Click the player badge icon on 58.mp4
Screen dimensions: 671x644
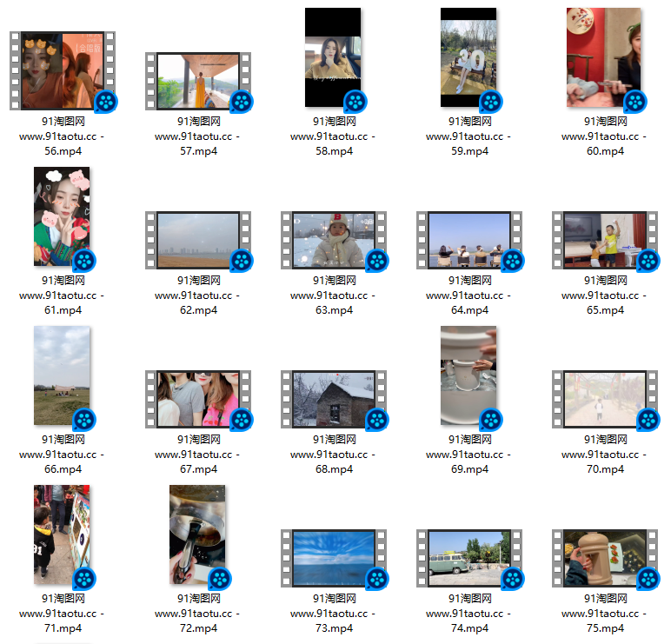pyautogui.click(x=355, y=102)
